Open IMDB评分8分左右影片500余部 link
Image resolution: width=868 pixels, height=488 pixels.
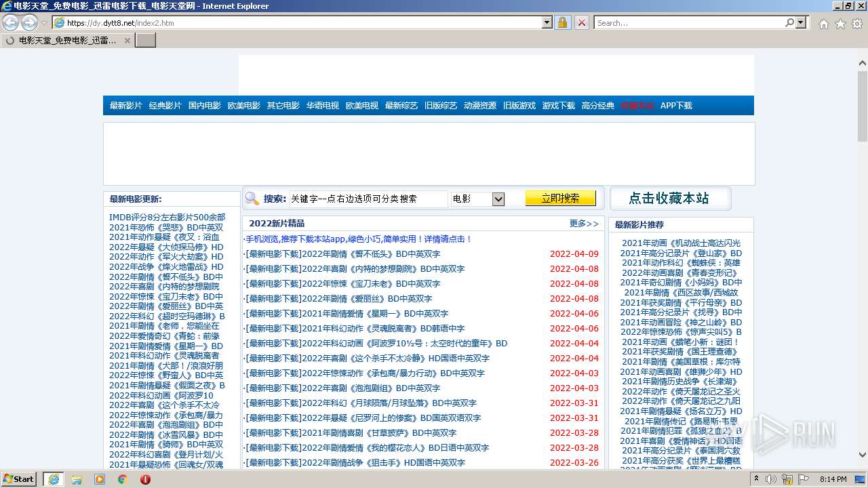point(167,218)
